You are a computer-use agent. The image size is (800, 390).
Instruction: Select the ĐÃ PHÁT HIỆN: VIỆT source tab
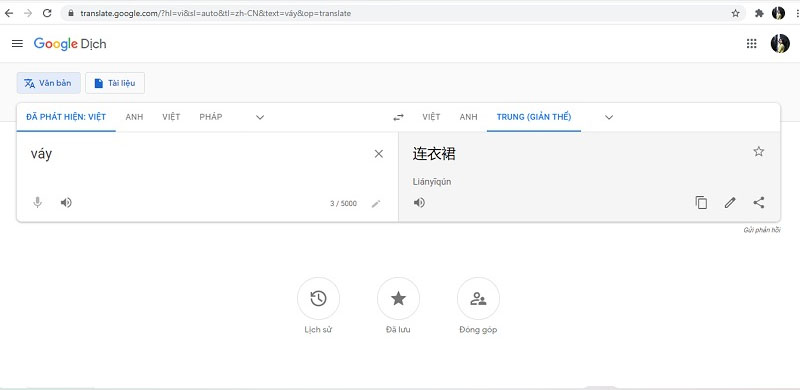[66, 117]
